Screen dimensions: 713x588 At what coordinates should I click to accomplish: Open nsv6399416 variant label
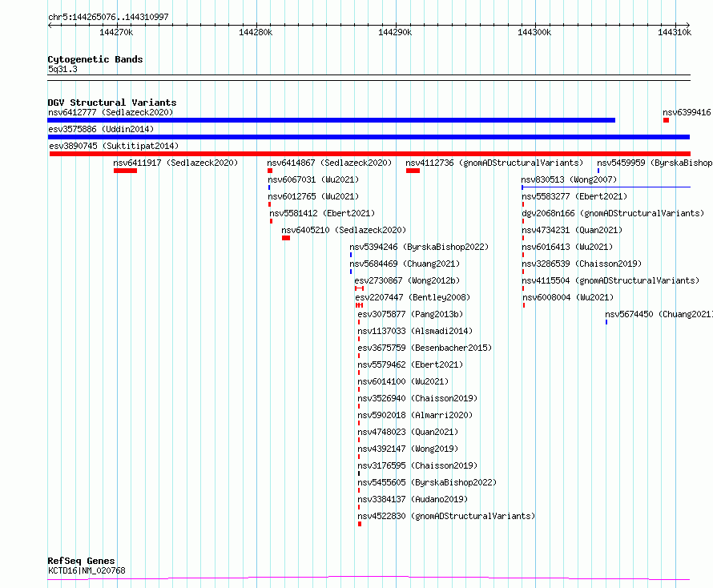(687, 112)
